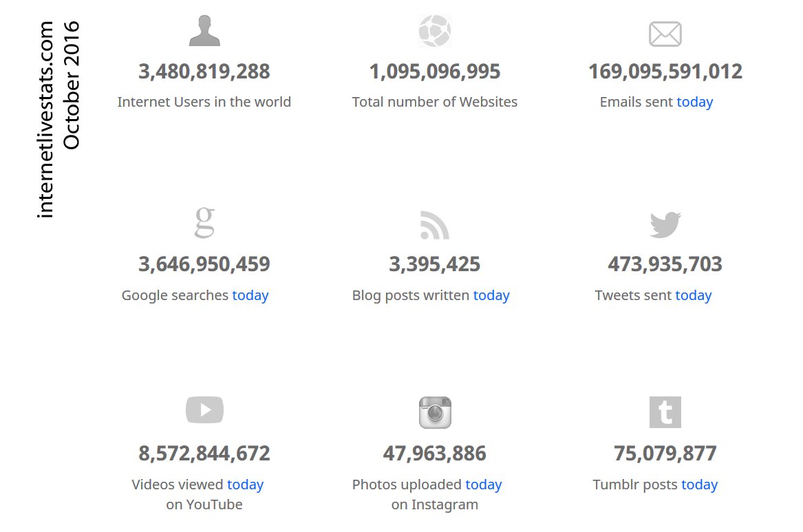Click the 'on Instagram' text
The image size is (803, 532).
(x=435, y=504)
